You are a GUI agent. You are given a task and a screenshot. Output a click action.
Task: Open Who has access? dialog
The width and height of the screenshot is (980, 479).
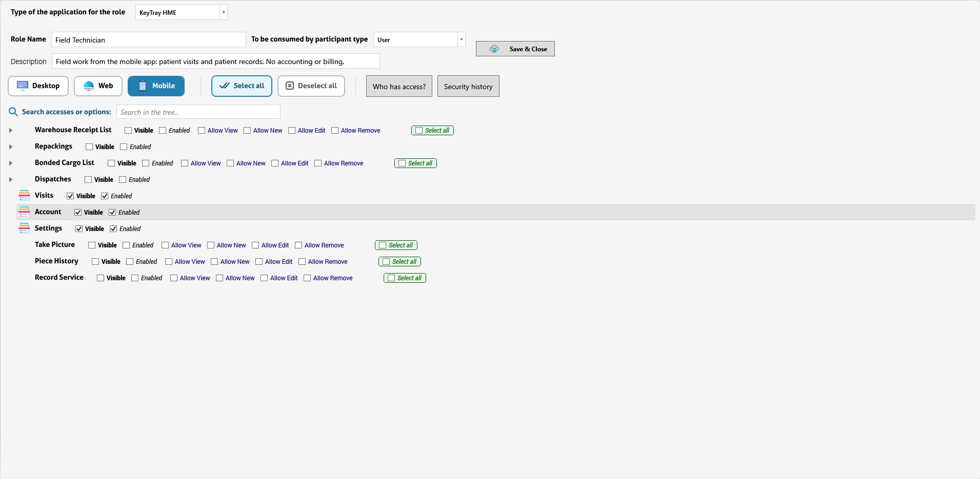tap(399, 86)
